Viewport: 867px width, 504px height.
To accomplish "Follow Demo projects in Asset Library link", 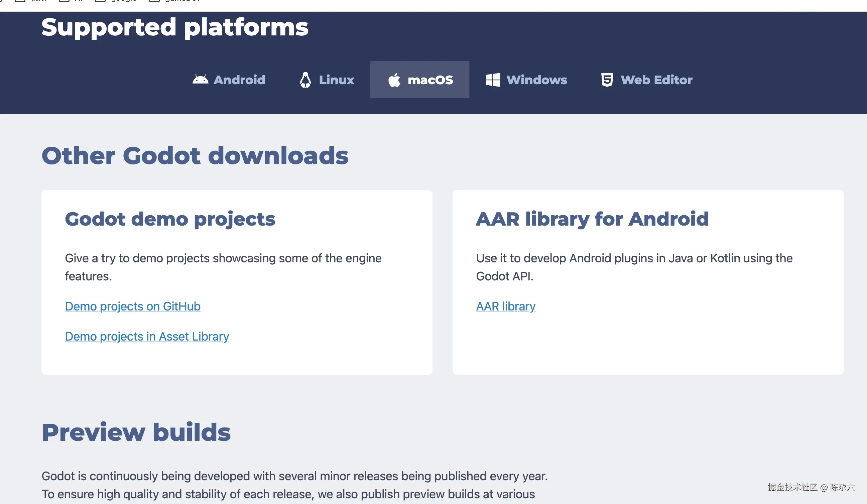I will pos(147,336).
